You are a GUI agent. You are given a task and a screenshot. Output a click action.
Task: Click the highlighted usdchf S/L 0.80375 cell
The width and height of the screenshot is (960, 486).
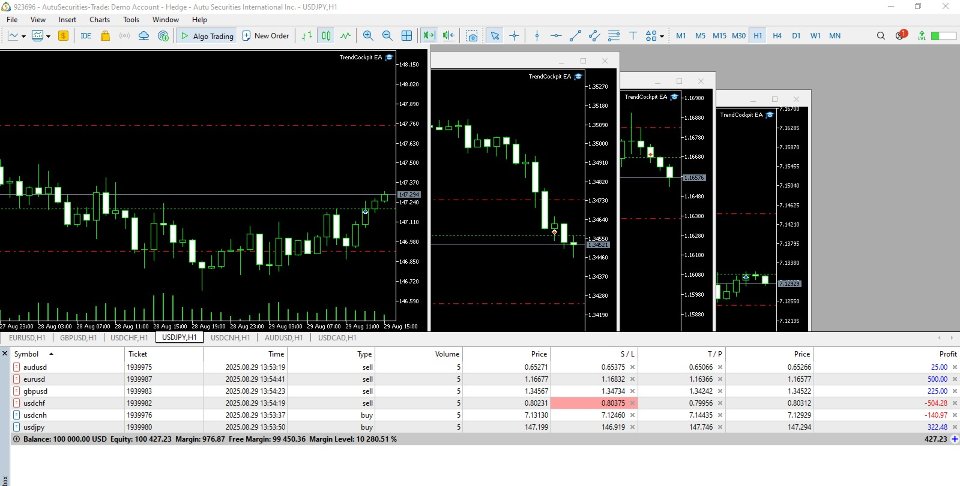coord(594,403)
